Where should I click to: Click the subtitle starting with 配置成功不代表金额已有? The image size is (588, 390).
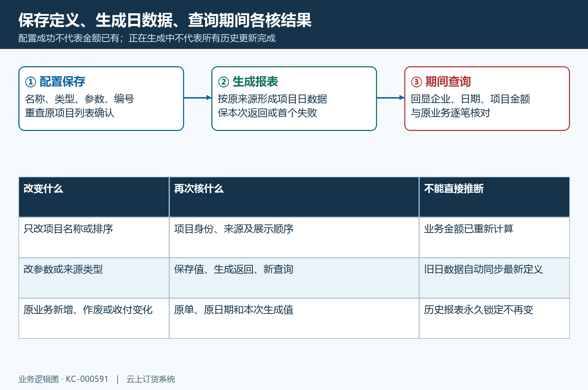point(147,38)
